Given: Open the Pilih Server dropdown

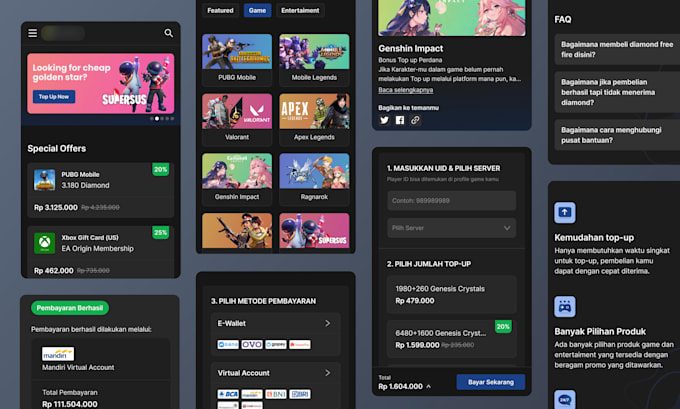Looking at the screenshot, I should [451, 228].
